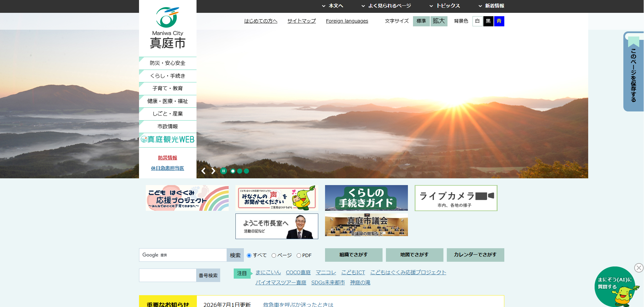Open the くらし・手続き menu
The width and height of the screenshot is (644, 307).
(x=168, y=76)
